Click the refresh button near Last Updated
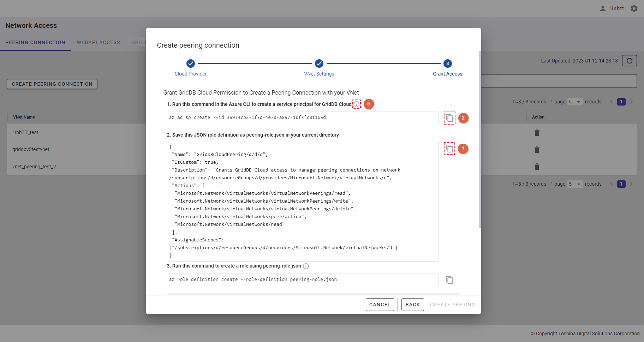Image resolution: width=644 pixels, height=342 pixels. pyautogui.click(x=629, y=61)
